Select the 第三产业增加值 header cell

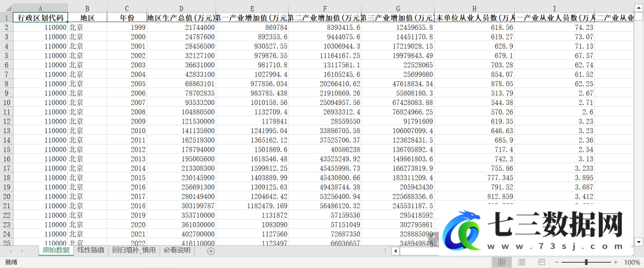click(398, 18)
